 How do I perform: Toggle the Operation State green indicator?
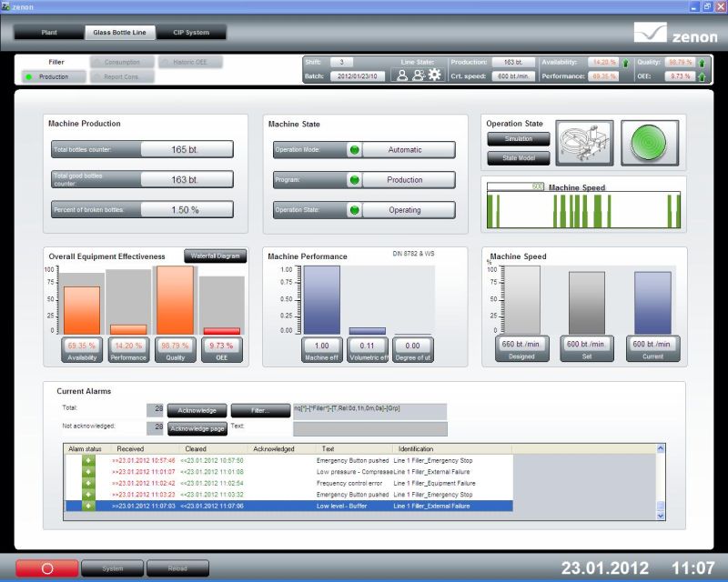[x=354, y=210]
